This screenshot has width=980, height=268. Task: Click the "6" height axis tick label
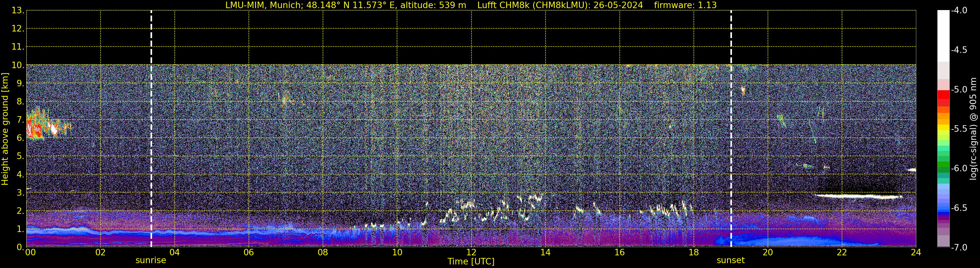pos(20,138)
